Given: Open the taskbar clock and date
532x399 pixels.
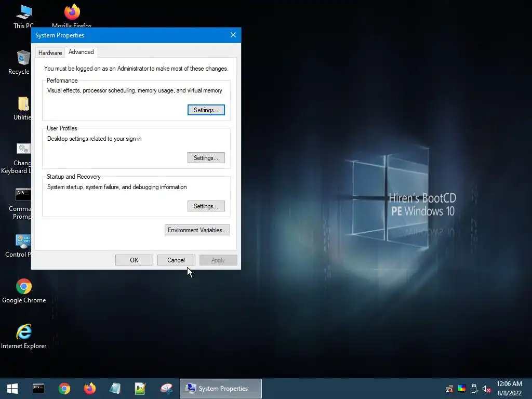Looking at the screenshot, I should click(509, 389).
